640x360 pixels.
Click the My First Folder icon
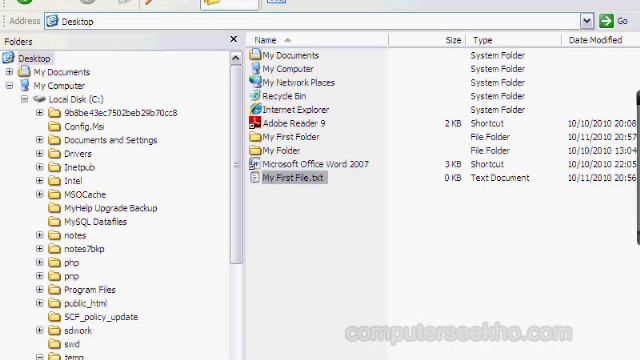coord(255,137)
